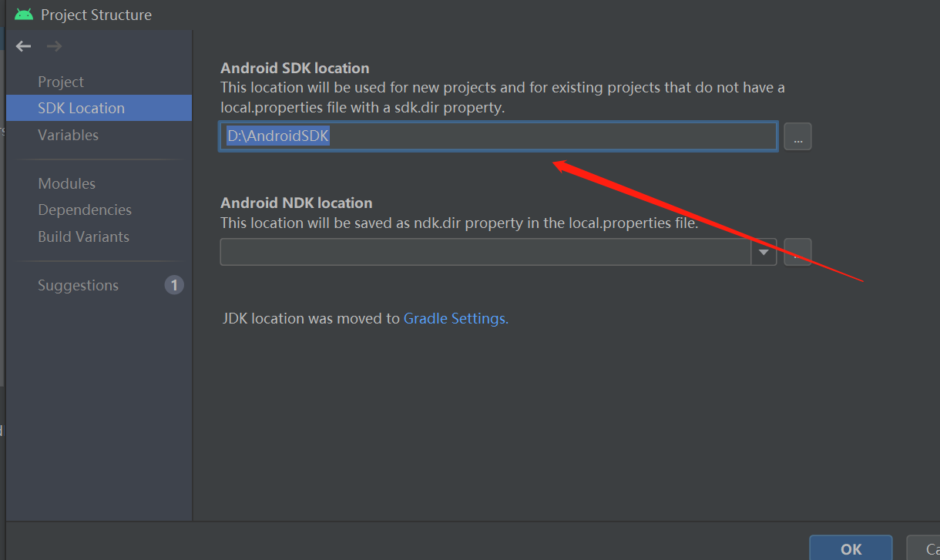Image resolution: width=940 pixels, height=560 pixels.
Task: Open the Suggestions section
Action: (x=78, y=285)
